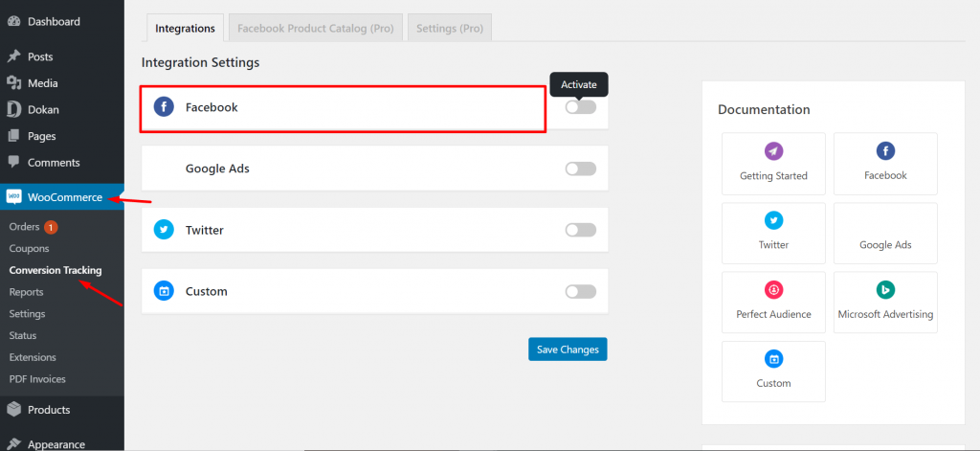Turn on the Google Ads toggle
Image resolution: width=980 pixels, height=451 pixels.
[x=580, y=169]
